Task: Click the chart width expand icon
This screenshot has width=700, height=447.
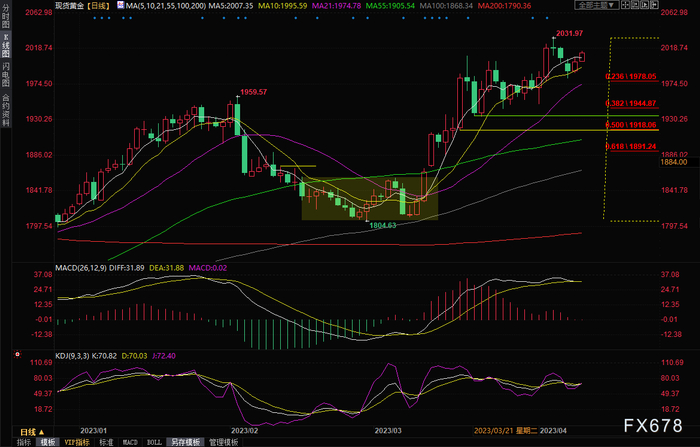Action: click(x=654, y=5)
